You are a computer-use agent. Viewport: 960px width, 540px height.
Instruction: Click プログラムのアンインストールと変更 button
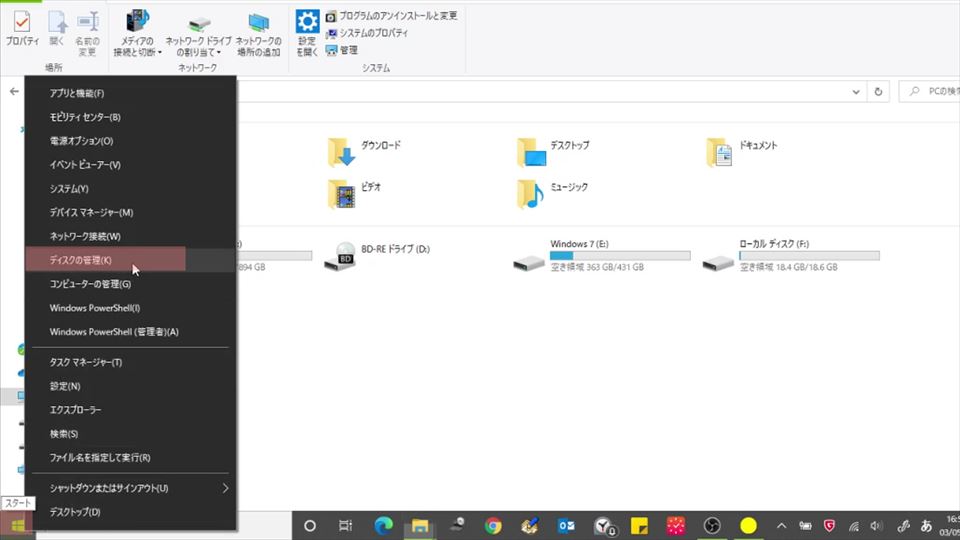click(391, 16)
